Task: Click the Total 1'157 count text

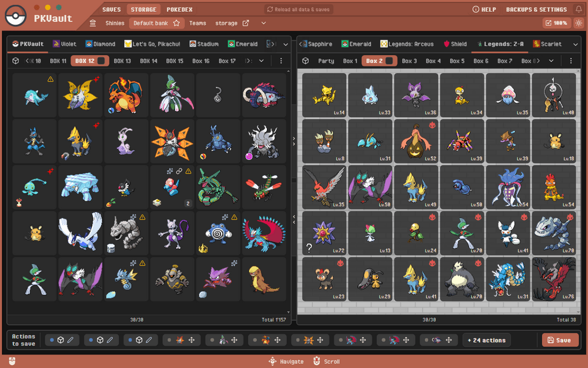Action: tap(274, 320)
